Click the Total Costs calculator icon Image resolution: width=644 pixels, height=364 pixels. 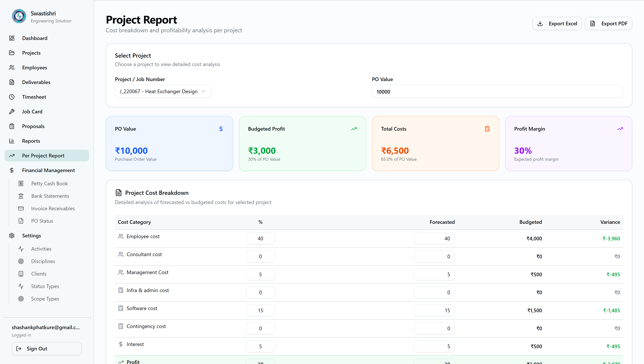(x=487, y=129)
